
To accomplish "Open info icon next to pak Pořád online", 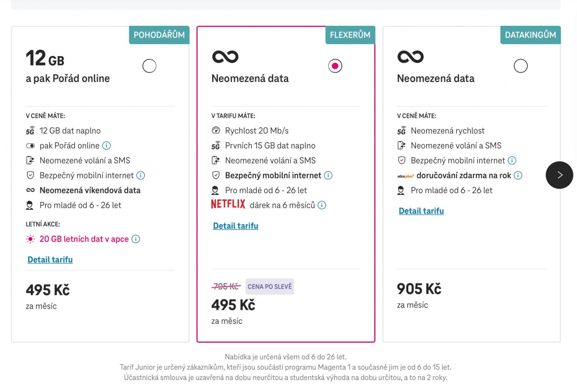I will click(x=107, y=146).
